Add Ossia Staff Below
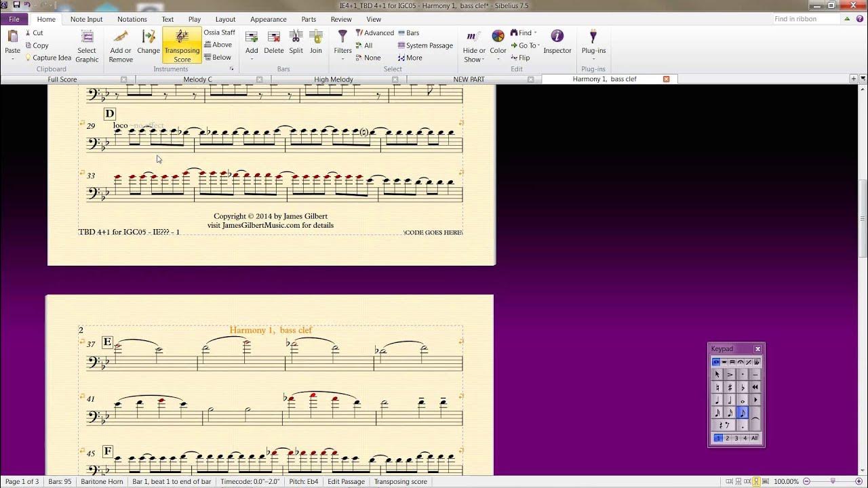 tap(218, 57)
